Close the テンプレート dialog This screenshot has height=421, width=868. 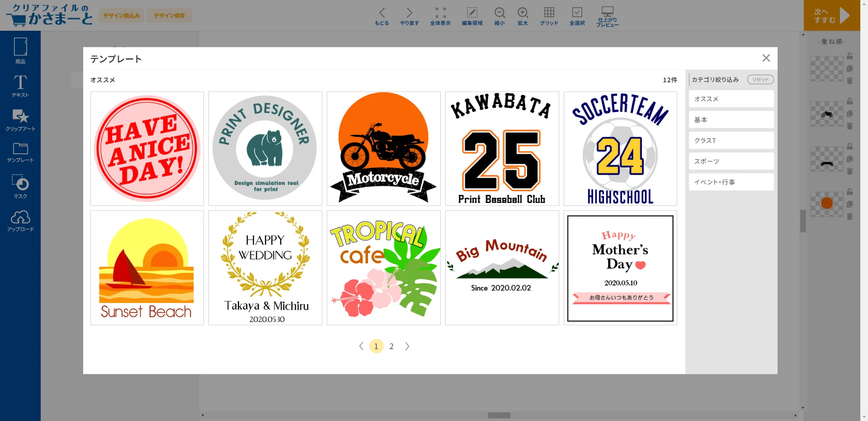tap(766, 58)
